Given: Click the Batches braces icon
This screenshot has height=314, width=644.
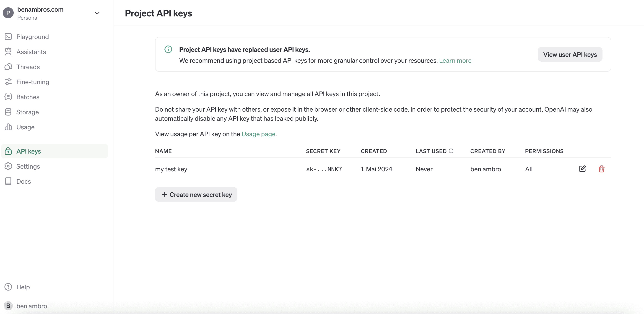Looking at the screenshot, I should pos(8,97).
